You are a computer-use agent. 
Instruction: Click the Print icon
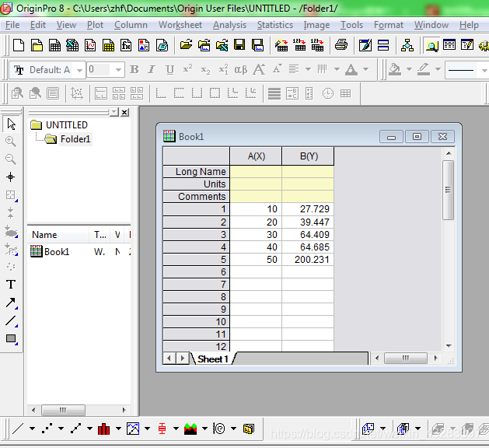[341, 46]
